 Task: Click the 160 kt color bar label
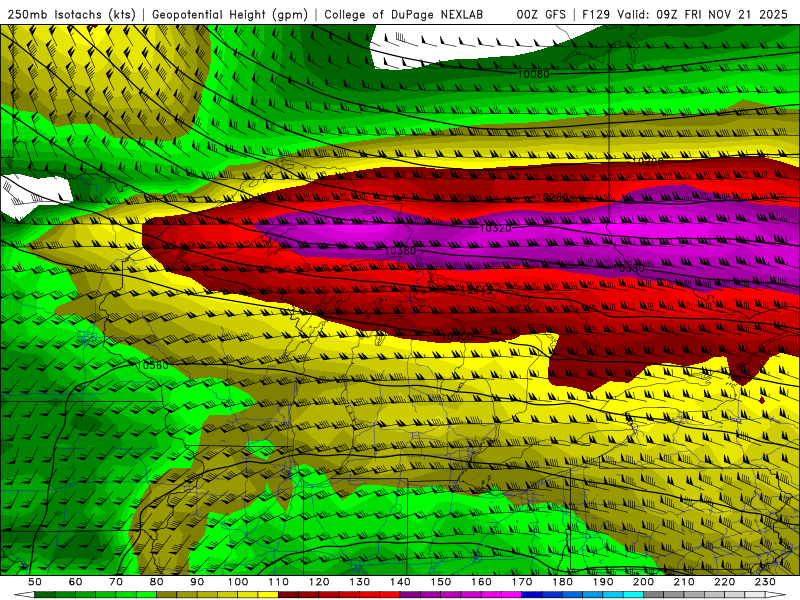481,582
